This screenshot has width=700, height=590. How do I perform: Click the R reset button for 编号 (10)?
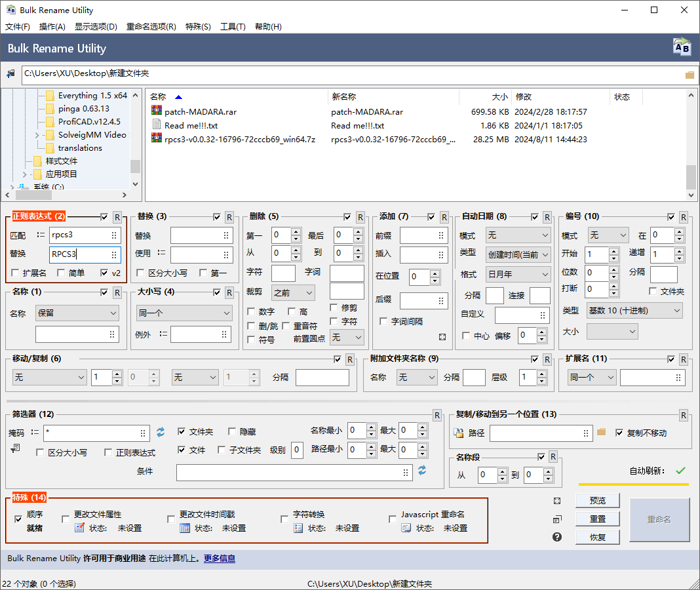[684, 217]
